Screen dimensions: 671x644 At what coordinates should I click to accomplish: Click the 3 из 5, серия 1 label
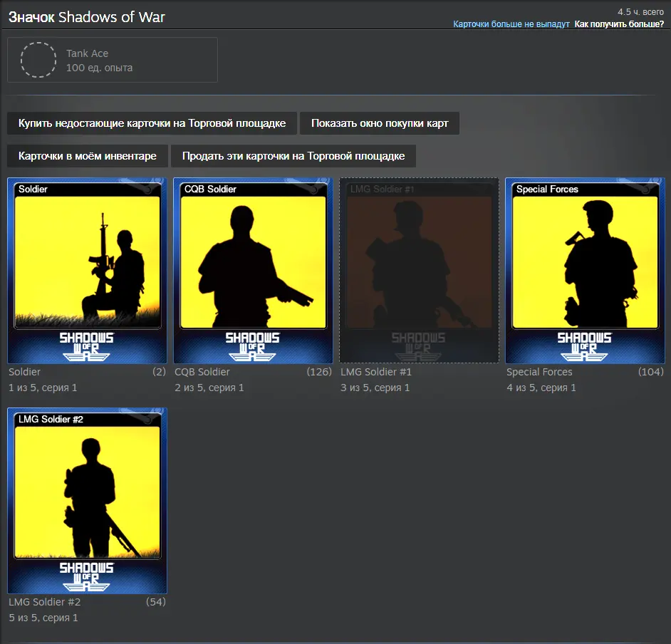click(375, 388)
